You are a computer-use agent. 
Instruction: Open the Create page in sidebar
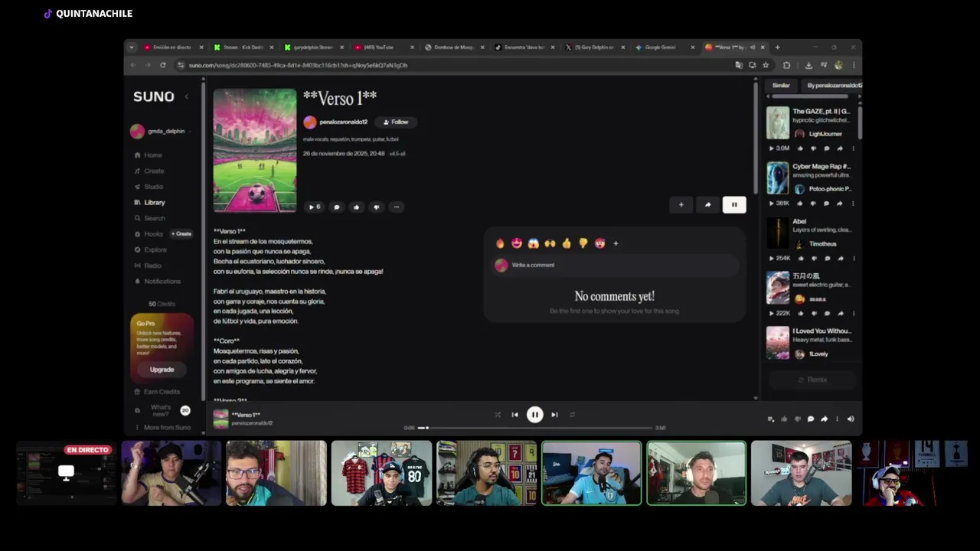pos(149,171)
